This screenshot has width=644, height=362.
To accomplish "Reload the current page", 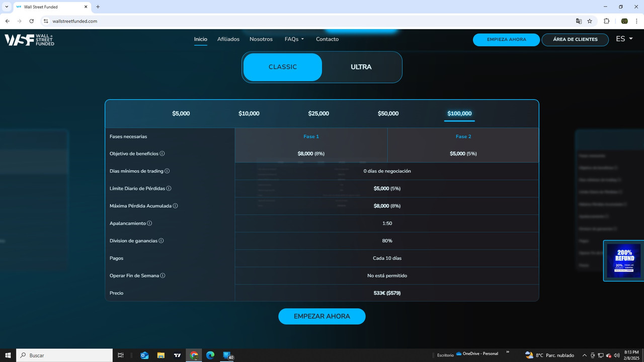I will point(32,21).
